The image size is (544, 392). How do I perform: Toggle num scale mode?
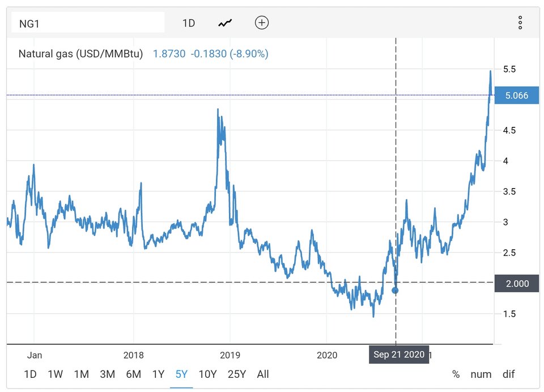click(481, 374)
